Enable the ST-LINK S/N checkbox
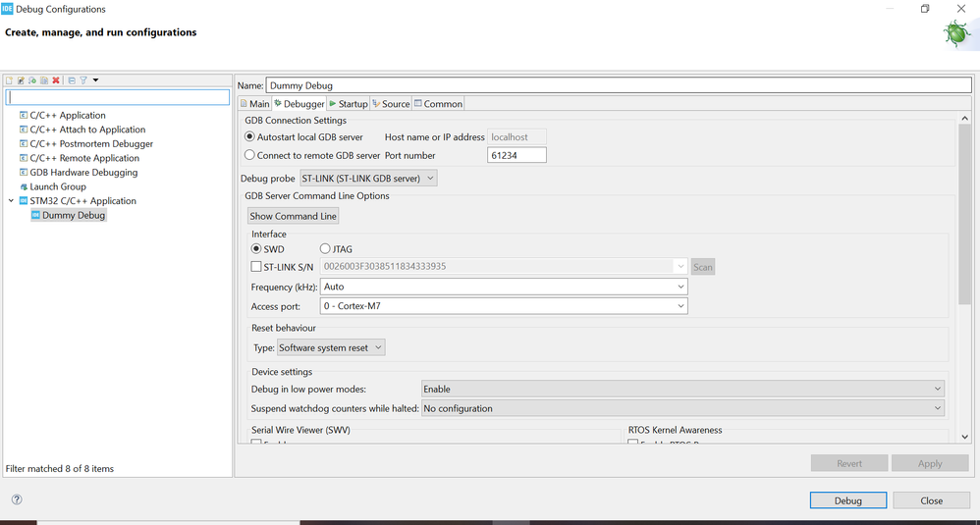 [256, 267]
